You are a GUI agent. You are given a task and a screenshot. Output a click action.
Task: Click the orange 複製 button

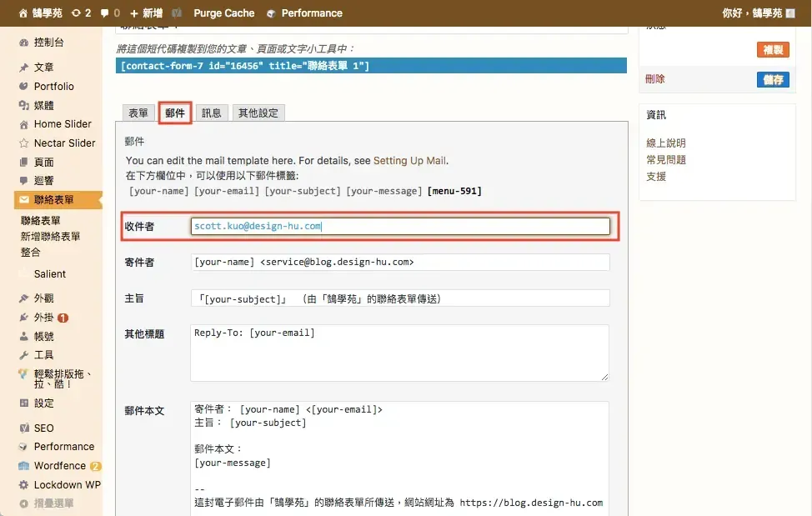pos(773,50)
